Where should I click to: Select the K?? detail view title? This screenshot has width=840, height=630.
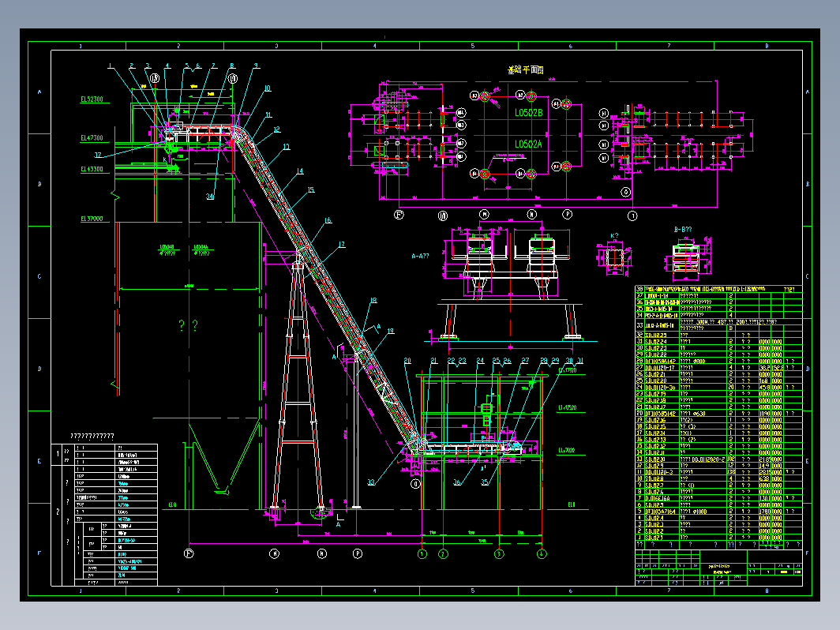[x=614, y=235]
